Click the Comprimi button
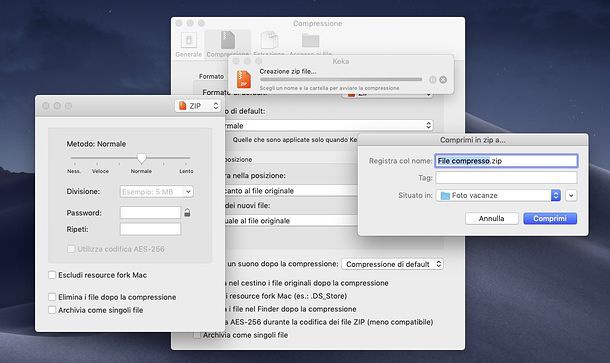Image resolution: width=610 pixels, height=363 pixels. [550, 218]
